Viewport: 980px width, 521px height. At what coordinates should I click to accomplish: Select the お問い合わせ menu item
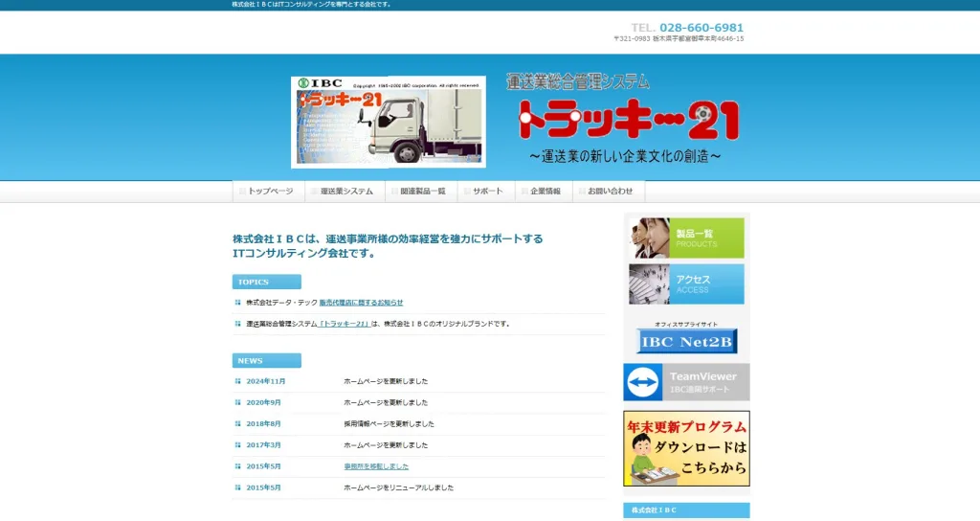609,192
